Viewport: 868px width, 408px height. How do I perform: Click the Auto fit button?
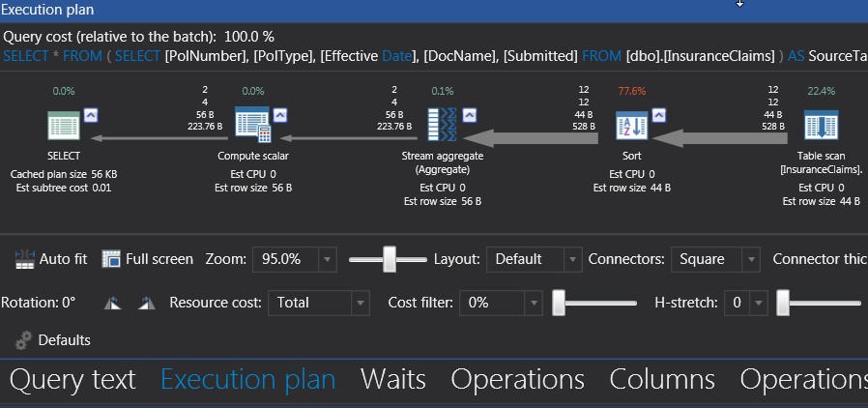pos(51,259)
